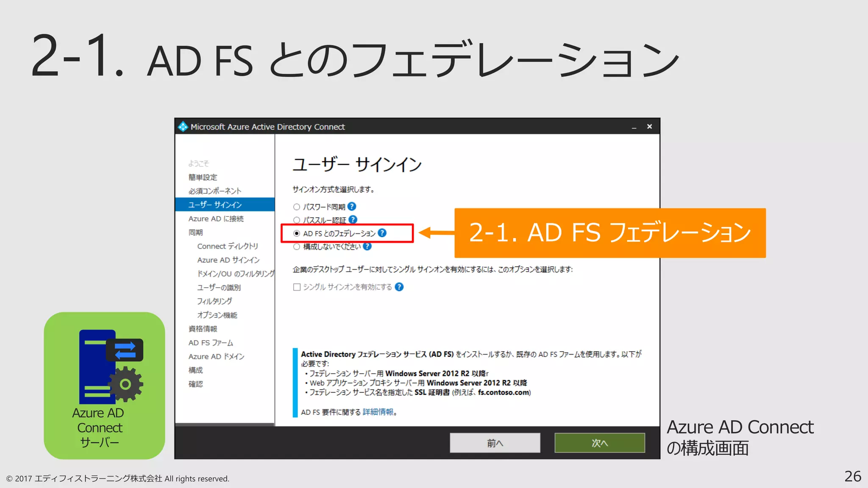Go to the AD FS ファーム step

point(211,343)
